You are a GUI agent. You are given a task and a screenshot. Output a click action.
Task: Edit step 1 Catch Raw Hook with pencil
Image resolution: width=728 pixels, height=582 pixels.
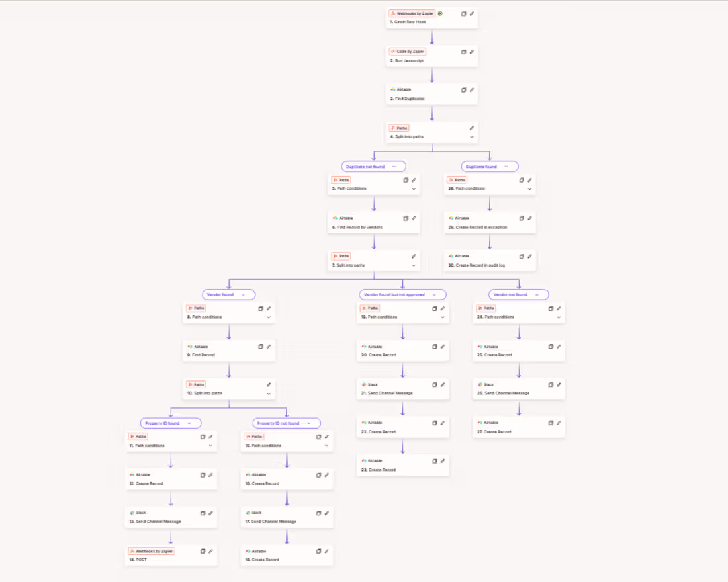pos(472,13)
